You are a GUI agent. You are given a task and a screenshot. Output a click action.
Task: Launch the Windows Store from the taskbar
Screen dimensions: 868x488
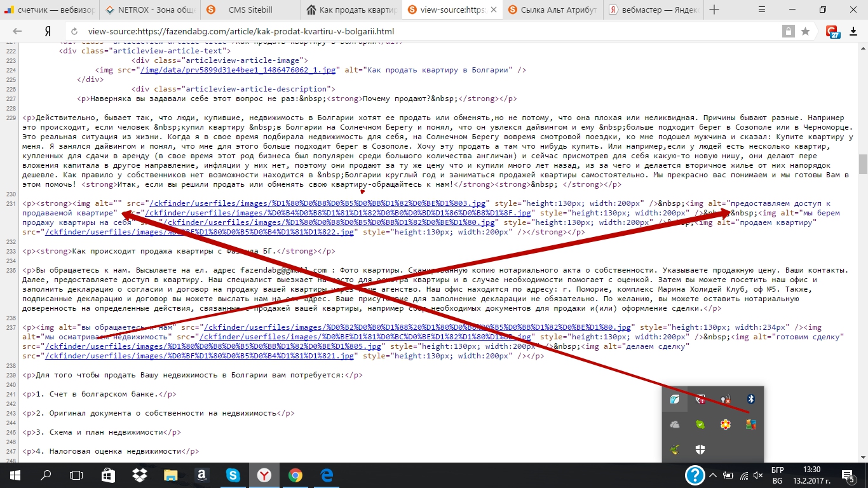point(107,475)
